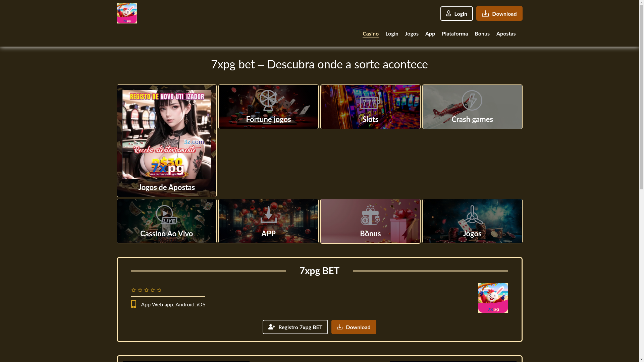This screenshot has width=644, height=362.
Task: Open Bonus navigation item
Action: [482, 34]
